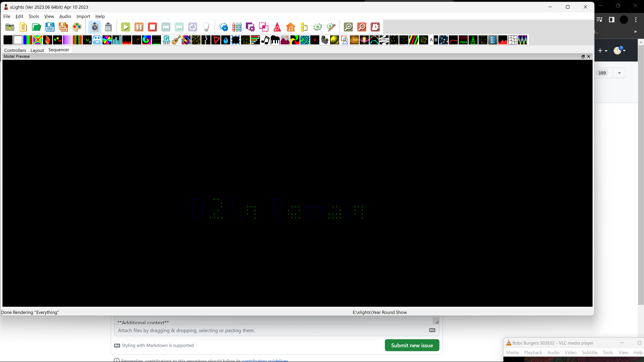Viewport: 644px width, 362px height.
Task: Open the Import menu
Action: tap(83, 16)
